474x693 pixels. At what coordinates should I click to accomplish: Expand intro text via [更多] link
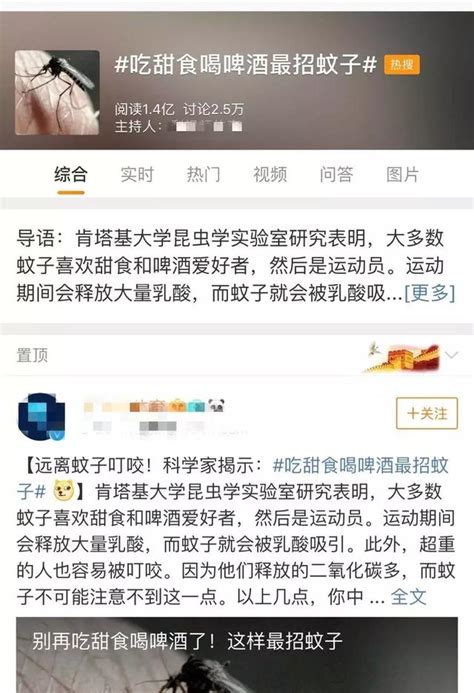coord(430,293)
